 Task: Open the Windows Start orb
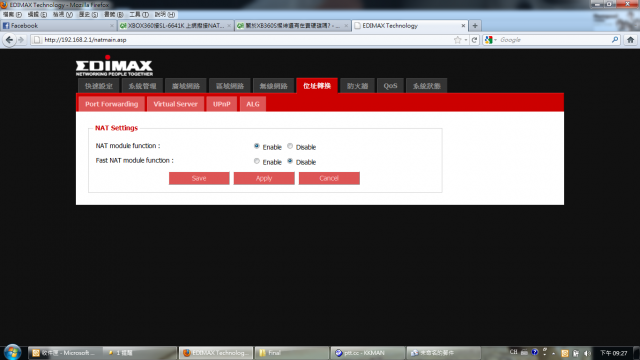click(12, 352)
